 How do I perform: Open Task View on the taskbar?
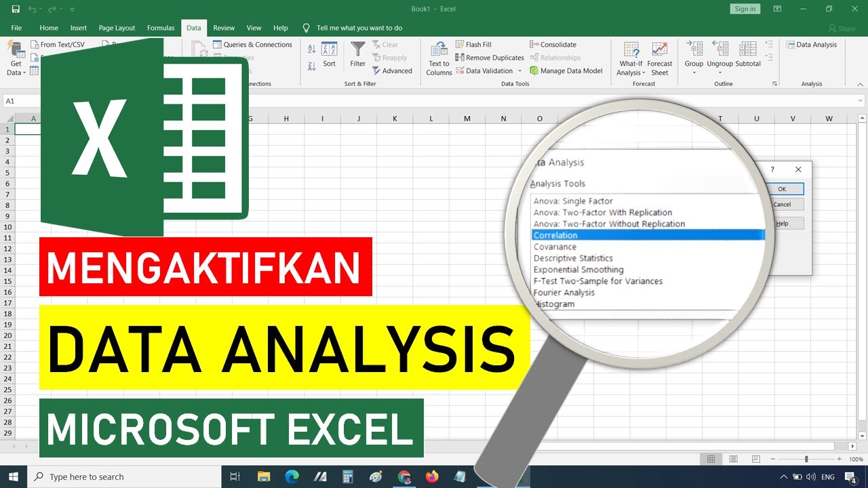235,476
